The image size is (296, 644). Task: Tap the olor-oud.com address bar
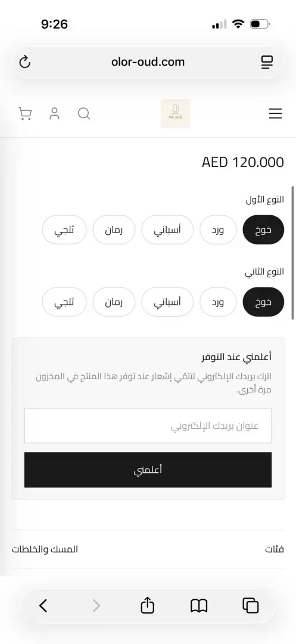point(148,63)
